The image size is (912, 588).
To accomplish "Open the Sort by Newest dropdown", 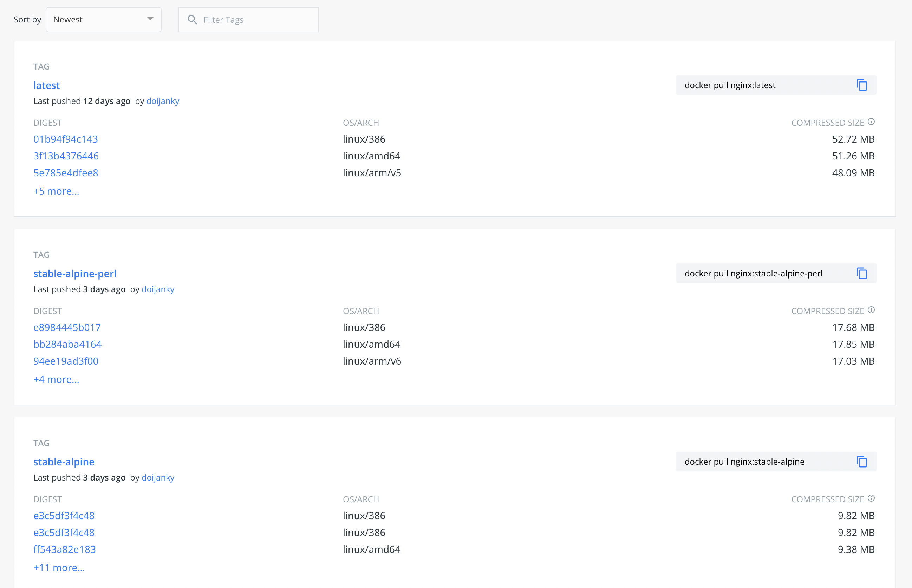I will tap(104, 19).
